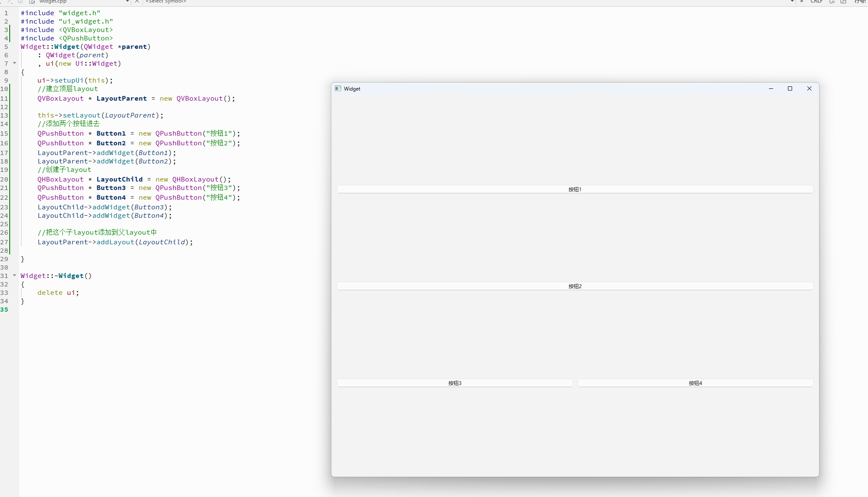
Task: Click the 按钮1 push button
Action: click(x=575, y=190)
